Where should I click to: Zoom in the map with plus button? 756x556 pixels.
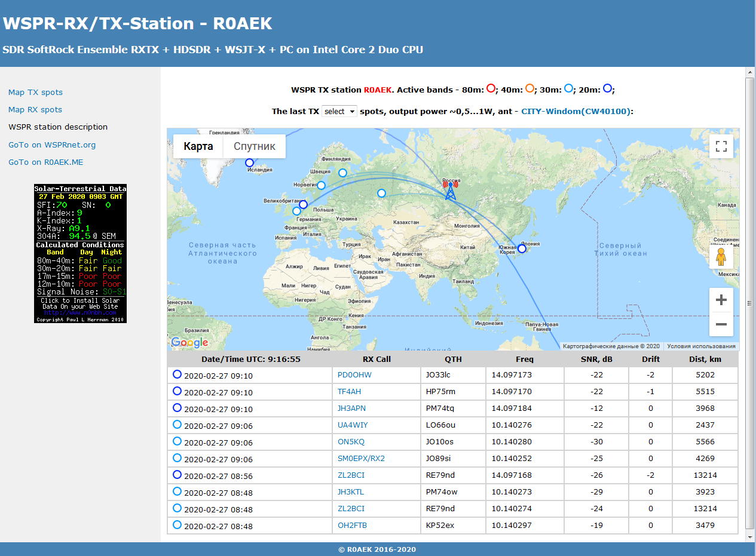pyautogui.click(x=721, y=300)
